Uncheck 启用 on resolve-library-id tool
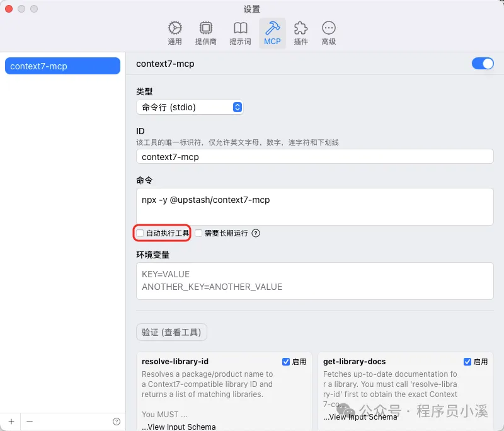504x431 pixels. tap(286, 362)
